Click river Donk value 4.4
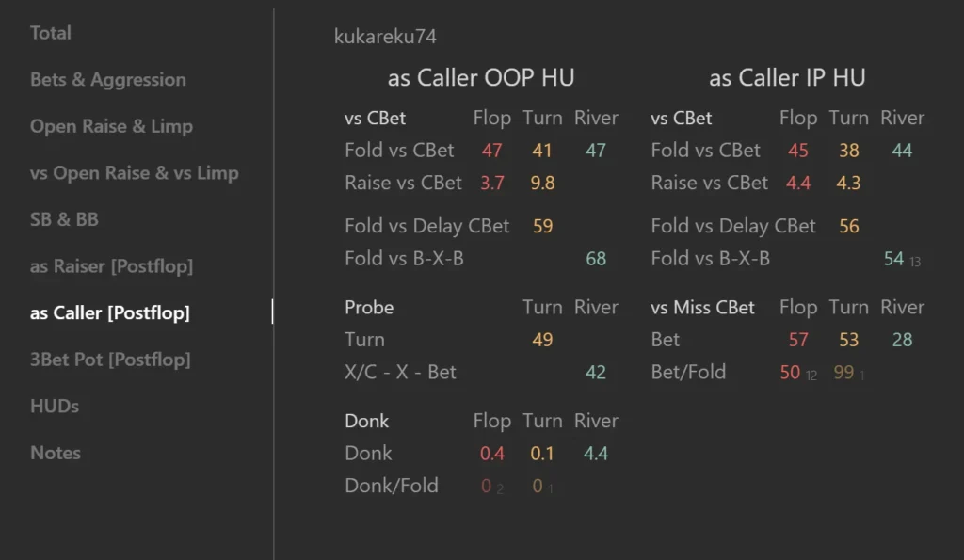The image size is (964, 560). coord(596,454)
